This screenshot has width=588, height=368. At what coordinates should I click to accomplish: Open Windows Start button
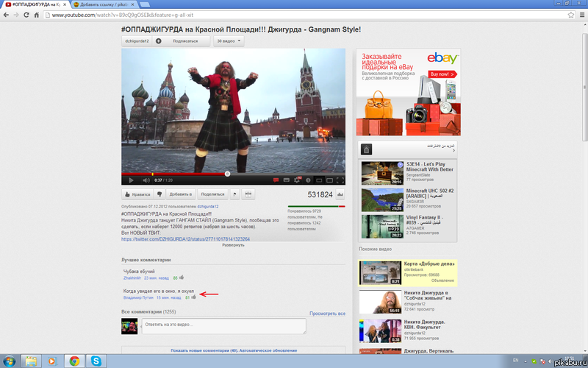click(x=8, y=361)
